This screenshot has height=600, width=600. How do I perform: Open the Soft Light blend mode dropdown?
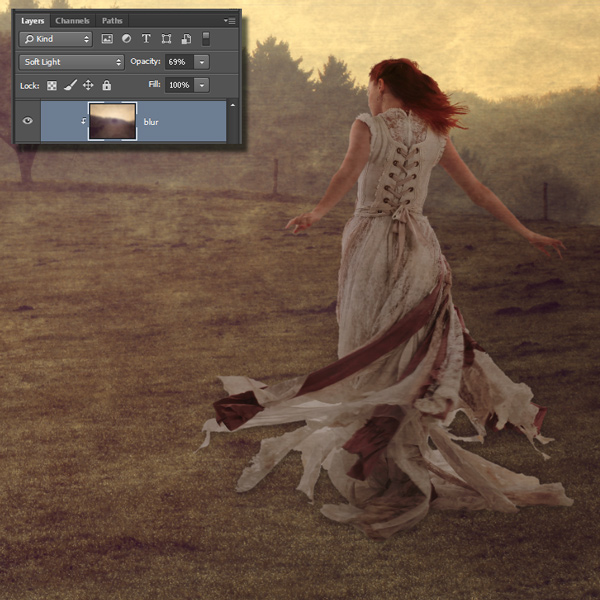click(72, 62)
